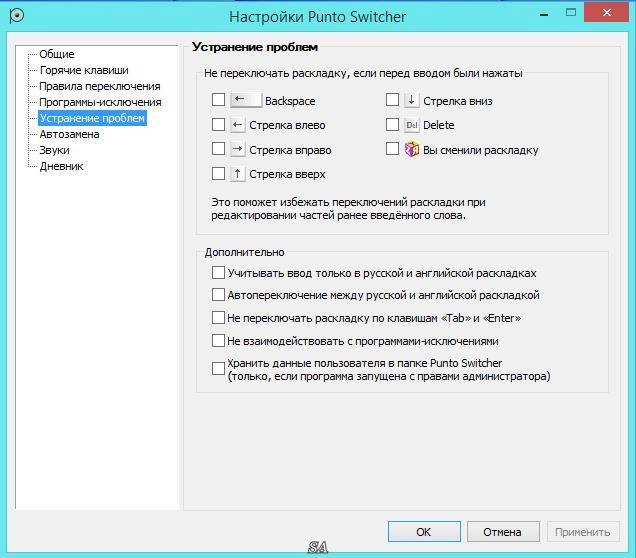Click the layout-changed cube icon
The height and width of the screenshot is (558, 636).
pyautogui.click(x=411, y=149)
